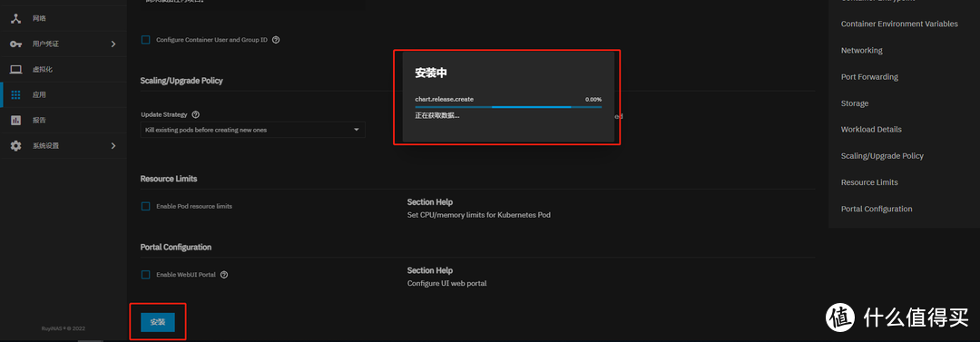Screen dimensions: 980x342
Task: Jump to Networking section
Action: 861,50
